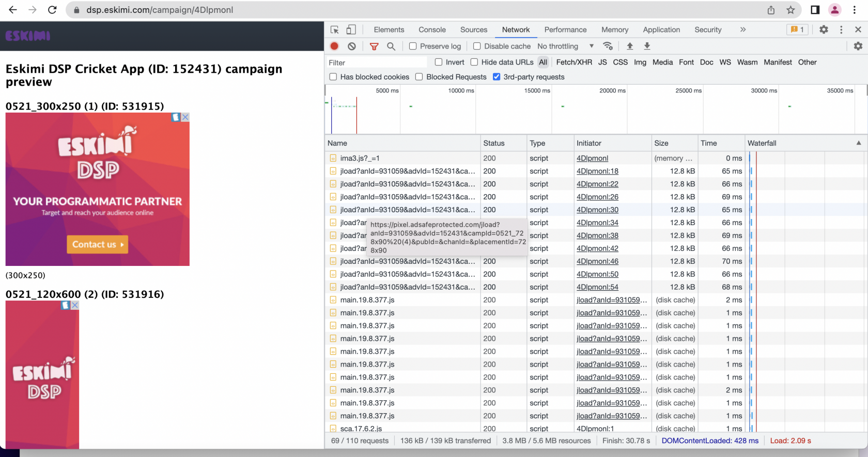Filter requests by Fetch/XHR type
The image size is (868, 457).
(x=574, y=62)
